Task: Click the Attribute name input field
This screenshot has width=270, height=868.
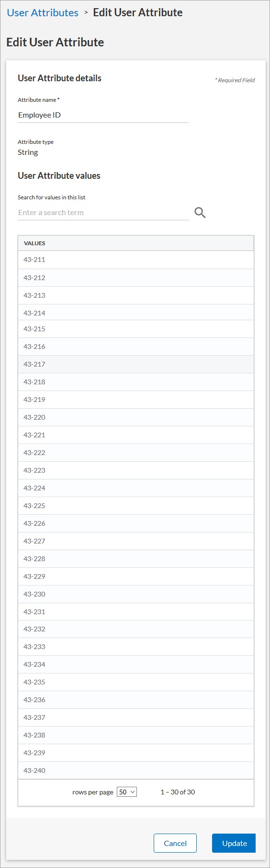Action: [103, 115]
